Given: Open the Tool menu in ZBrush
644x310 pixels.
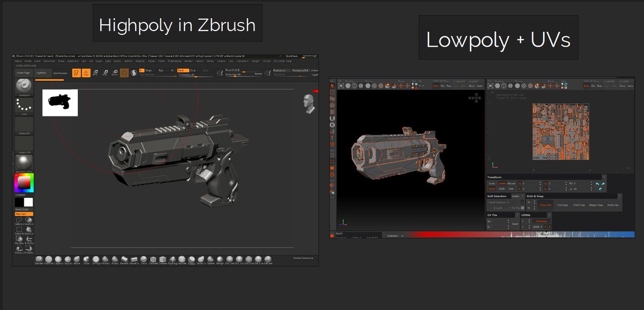Looking at the screenshot, I should 230,61.
